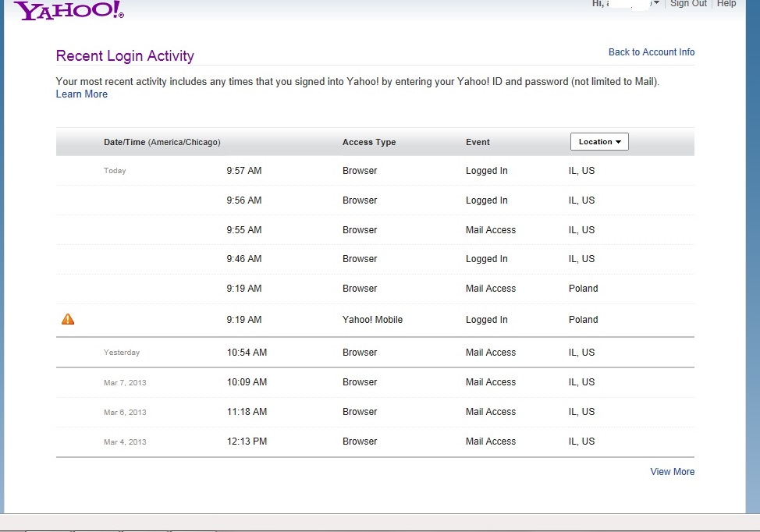Expand the account name dropdown arrow
This screenshot has width=760, height=532.
tap(656, 3)
